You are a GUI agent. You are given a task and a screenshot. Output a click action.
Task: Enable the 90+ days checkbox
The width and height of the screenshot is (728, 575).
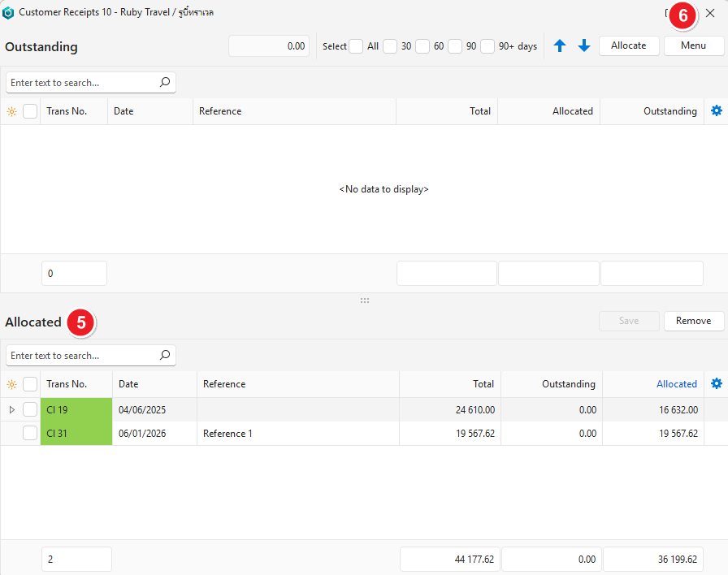click(x=487, y=46)
